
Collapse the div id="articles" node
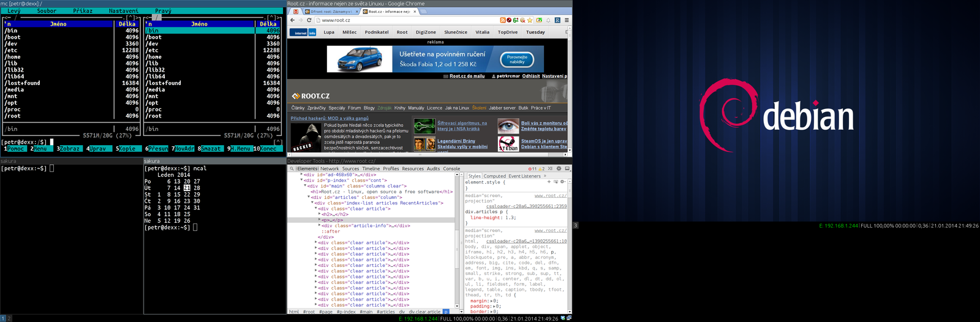pos(309,197)
